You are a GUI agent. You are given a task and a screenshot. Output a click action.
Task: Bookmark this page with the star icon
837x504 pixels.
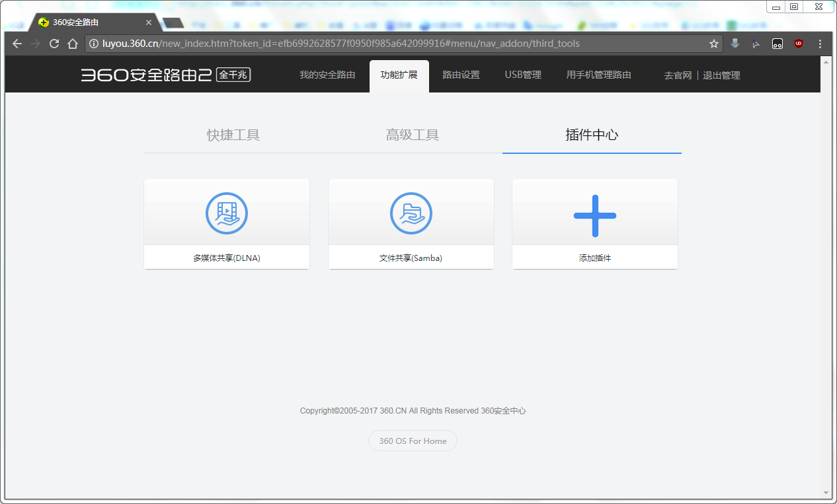(714, 44)
